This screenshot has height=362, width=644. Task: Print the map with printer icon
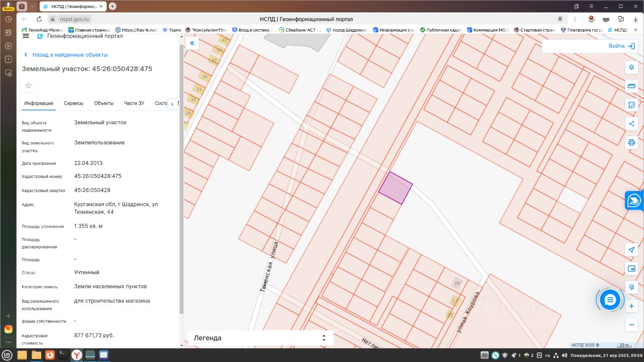(631, 142)
